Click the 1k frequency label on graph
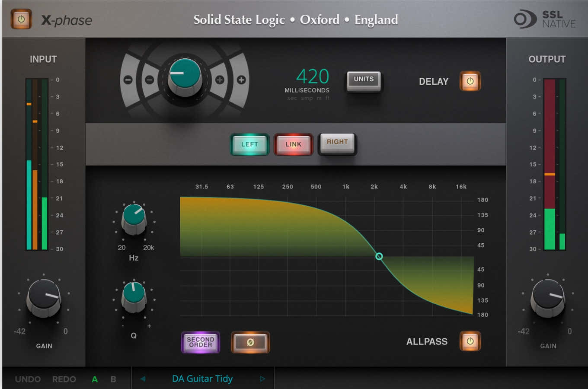The image size is (588, 389). 346,187
